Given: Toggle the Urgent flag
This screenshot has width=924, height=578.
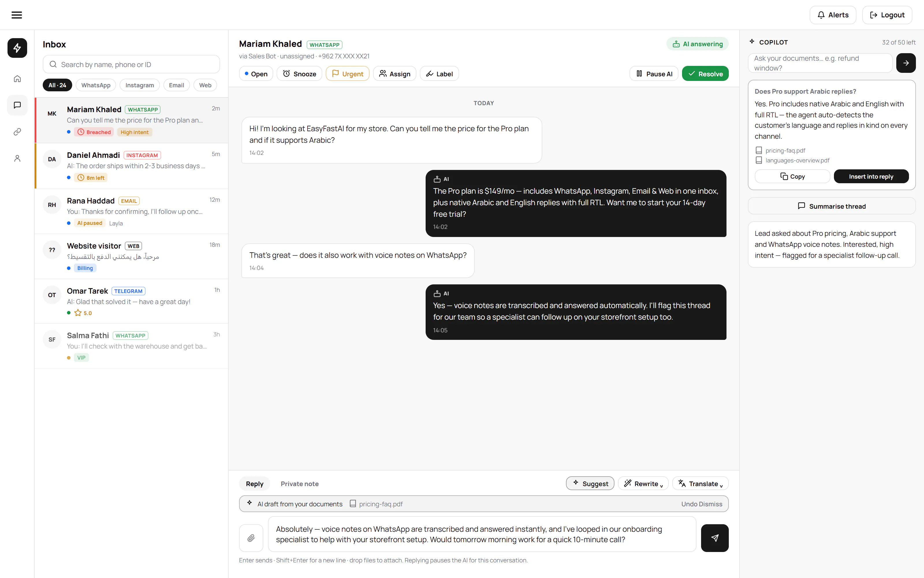Looking at the screenshot, I should pos(347,74).
